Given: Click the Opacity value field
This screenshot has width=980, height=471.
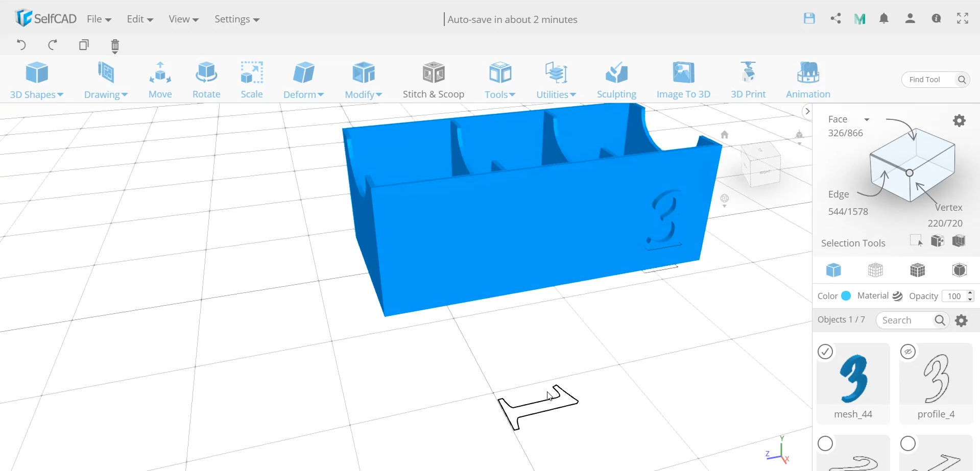Looking at the screenshot, I should (x=954, y=296).
